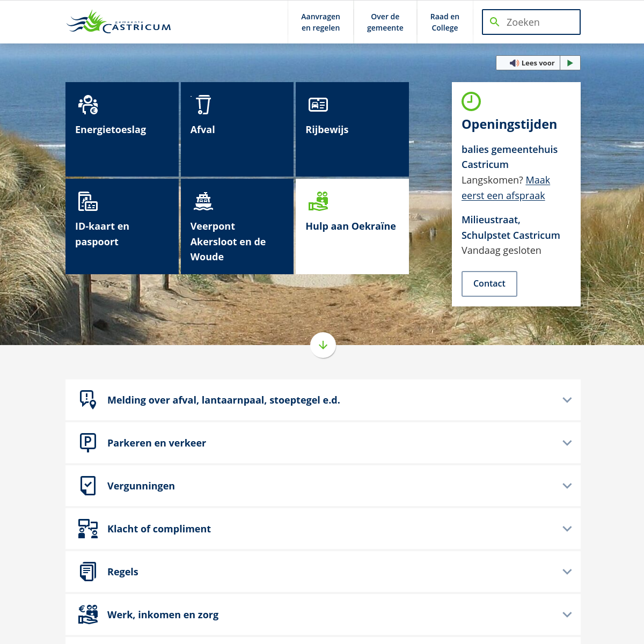Screen dimensions: 644x644
Task: Click the green clock Openingstijden icon
Action: [x=471, y=101]
